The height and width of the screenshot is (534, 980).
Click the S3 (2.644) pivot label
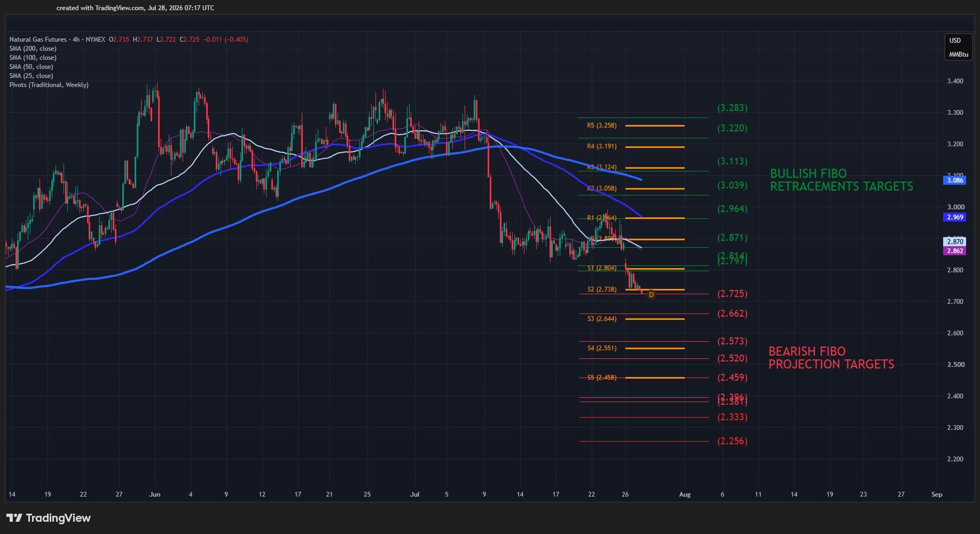602,319
